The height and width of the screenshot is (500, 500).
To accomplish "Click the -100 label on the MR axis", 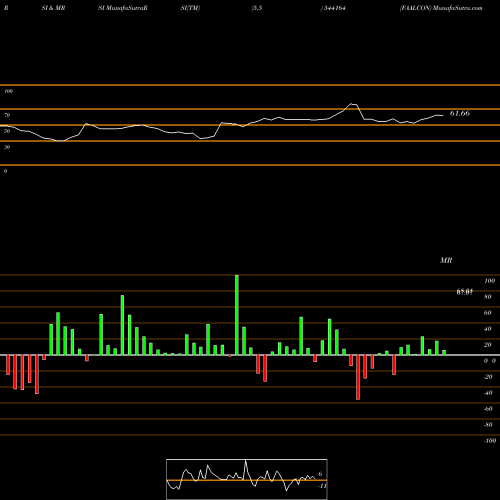I will click(489, 441).
